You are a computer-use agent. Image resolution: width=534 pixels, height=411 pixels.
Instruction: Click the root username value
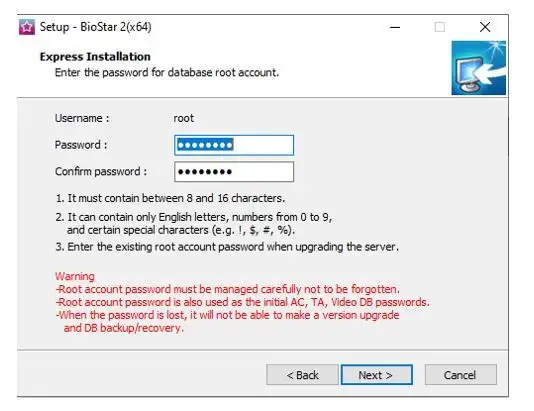pos(184,118)
